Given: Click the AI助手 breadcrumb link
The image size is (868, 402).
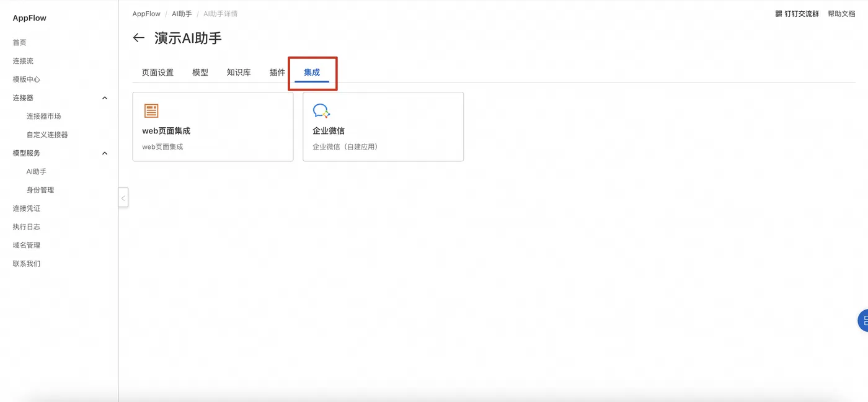Looking at the screenshot, I should pos(182,14).
